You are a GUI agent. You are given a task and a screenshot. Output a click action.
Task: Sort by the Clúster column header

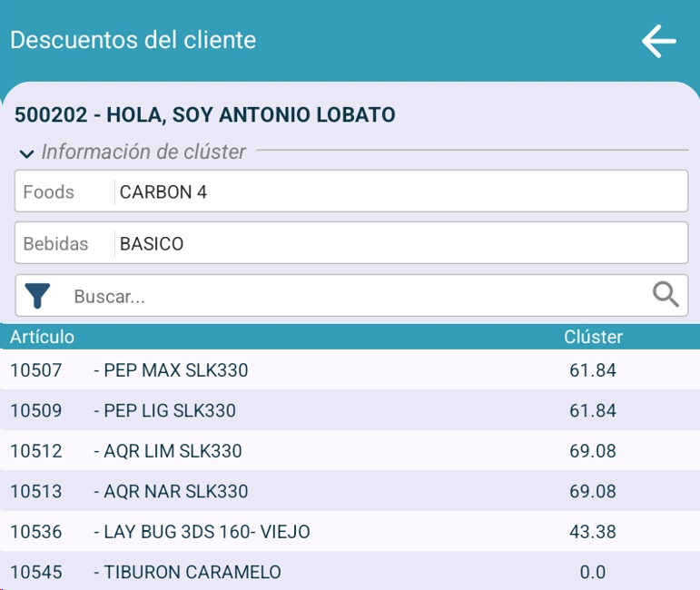[593, 337]
